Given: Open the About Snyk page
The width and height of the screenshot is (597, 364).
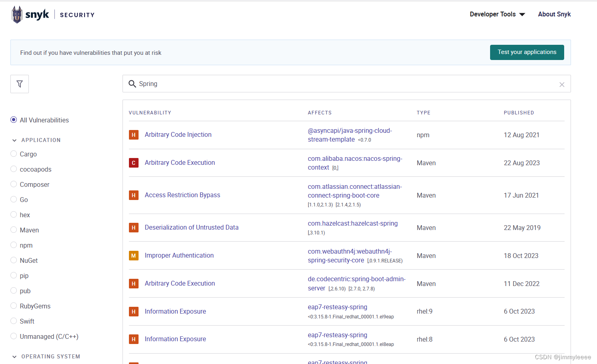Looking at the screenshot, I should [554, 14].
